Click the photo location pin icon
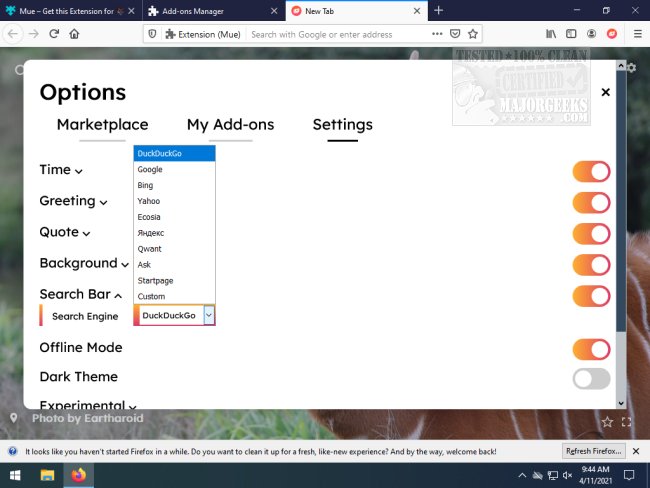The image size is (650, 488). coord(14,418)
